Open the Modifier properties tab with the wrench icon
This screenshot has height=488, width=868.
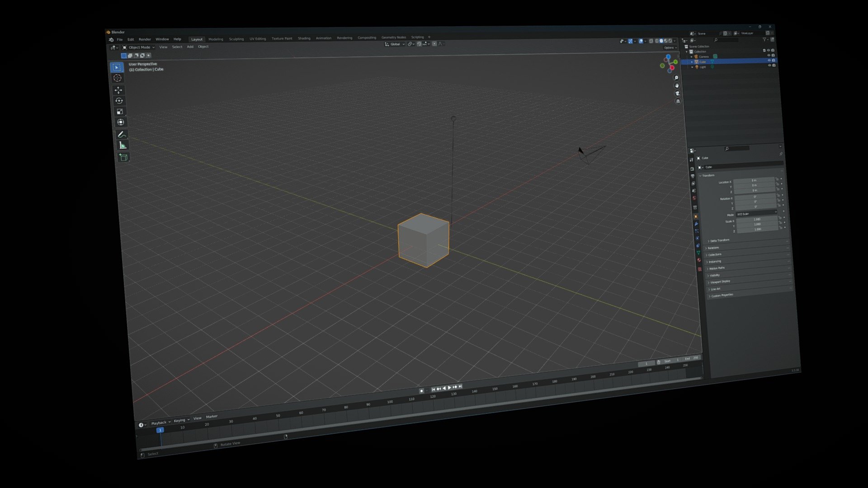coord(696,224)
